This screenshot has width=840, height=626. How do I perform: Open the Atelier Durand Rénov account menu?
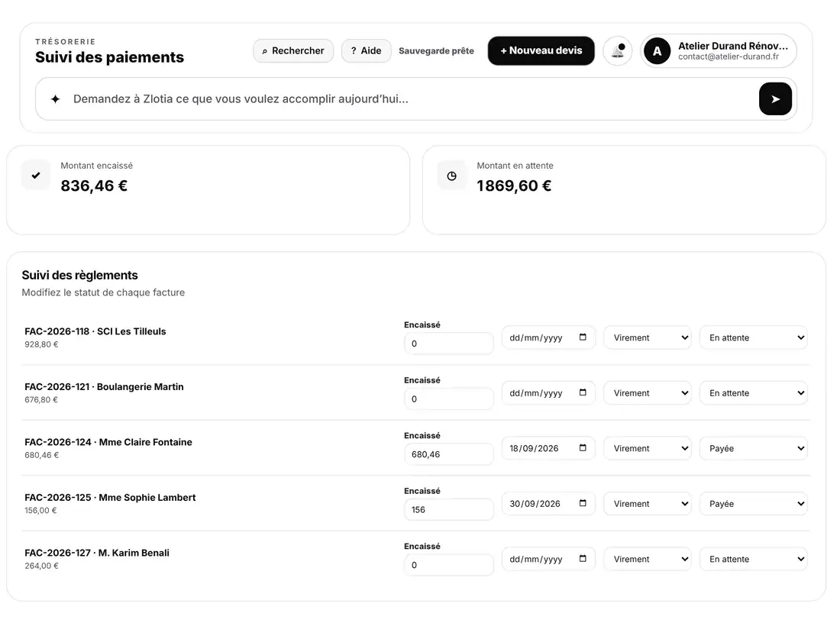point(719,51)
